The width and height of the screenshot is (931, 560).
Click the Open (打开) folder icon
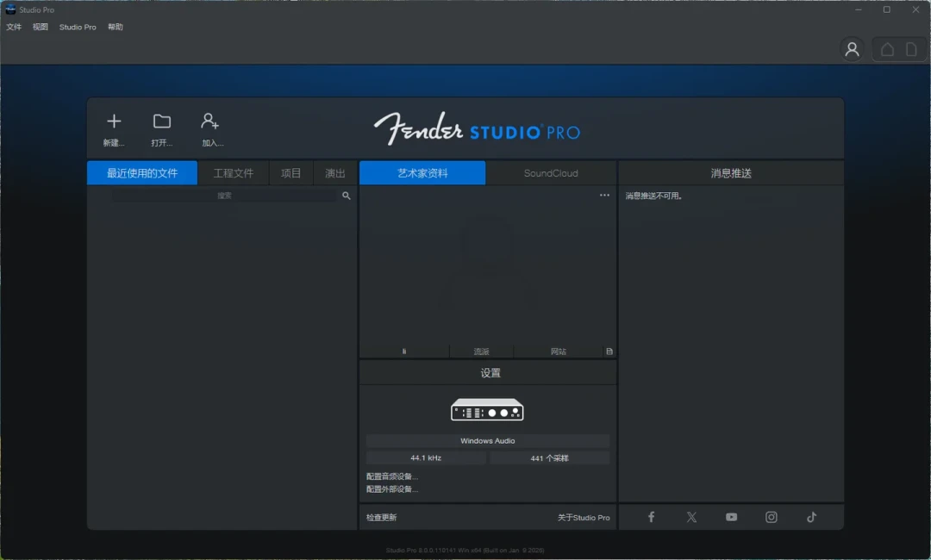(161, 121)
